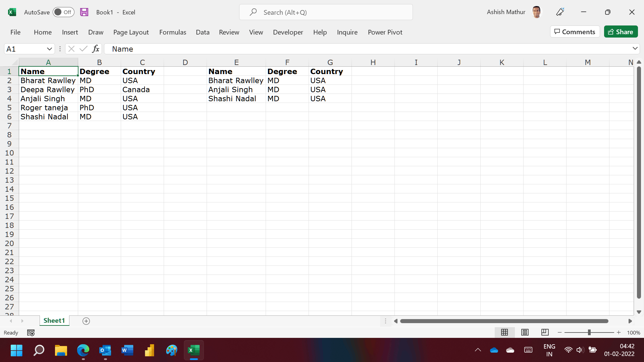Expand the formula bar chevron
This screenshot has height=362, width=644.
[635, 49]
